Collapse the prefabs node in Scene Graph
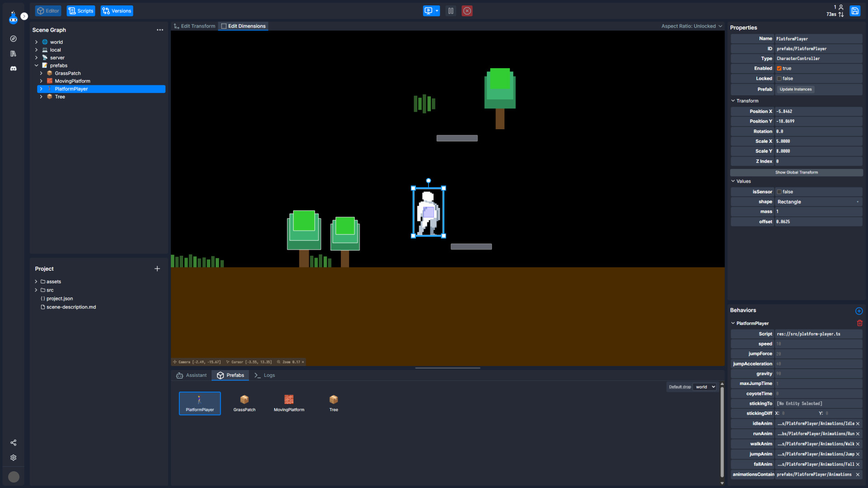Viewport: 868px width, 488px height. pos(37,65)
